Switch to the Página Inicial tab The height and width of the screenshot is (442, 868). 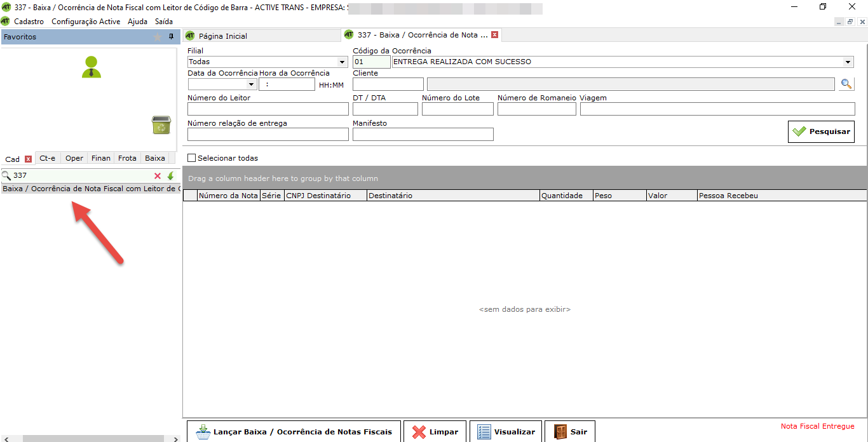pos(222,36)
